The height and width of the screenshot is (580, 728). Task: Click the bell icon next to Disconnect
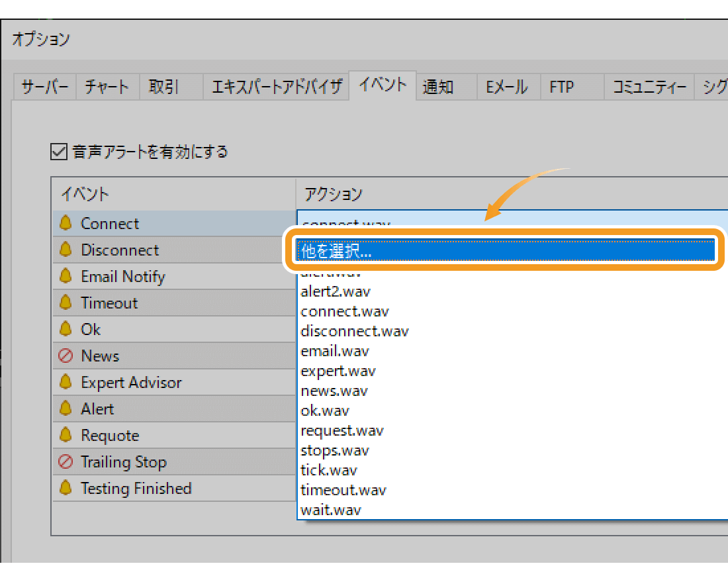coord(65,250)
